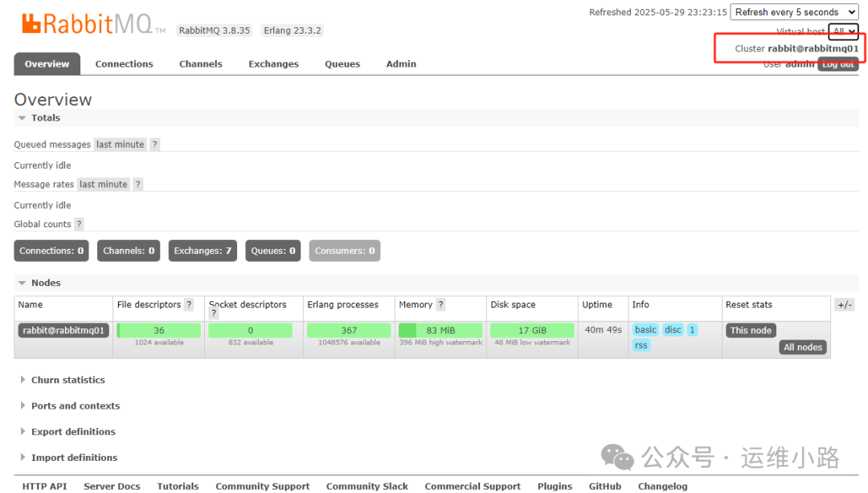
Task: Reset stats for All nodes
Action: (x=803, y=347)
